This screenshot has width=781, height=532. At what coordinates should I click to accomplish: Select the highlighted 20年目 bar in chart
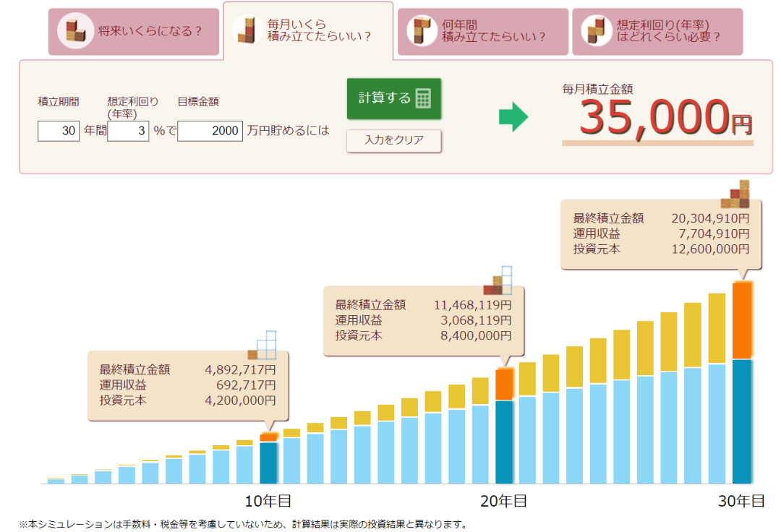[504, 441]
